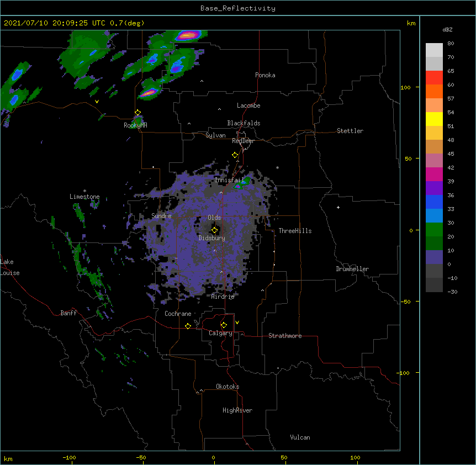The height and width of the screenshot is (465, 476).
Task: Click the Airdrie city label
Action: pyautogui.click(x=223, y=297)
